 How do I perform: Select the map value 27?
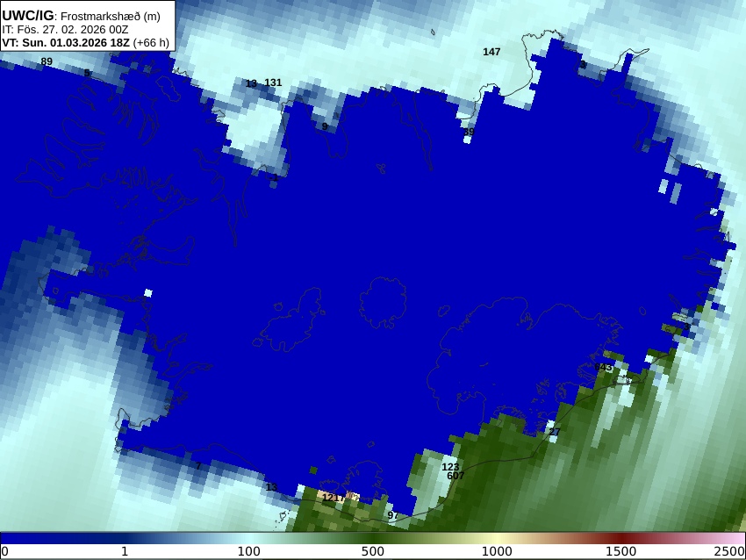click(x=555, y=432)
